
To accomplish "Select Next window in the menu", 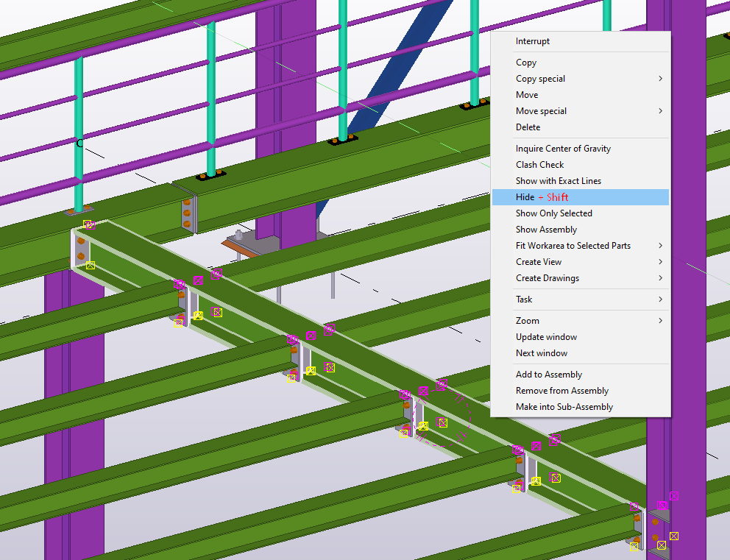I will pyautogui.click(x=581, y=352).
